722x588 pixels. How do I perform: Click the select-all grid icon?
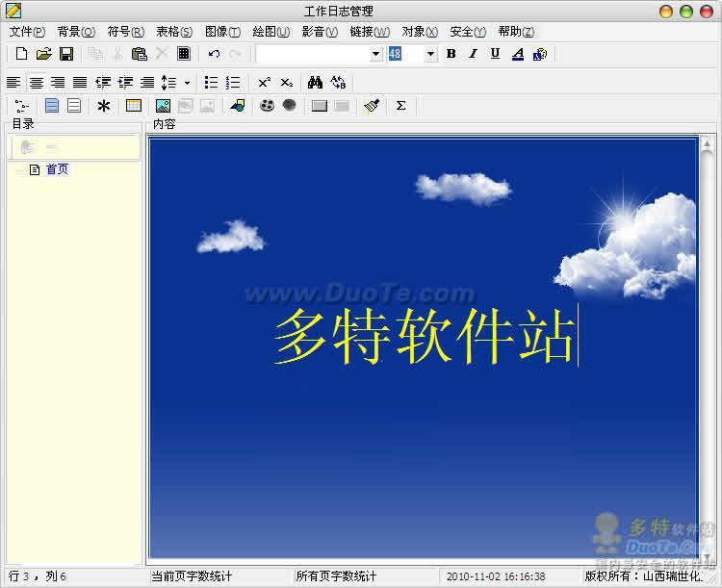(184, 54)
